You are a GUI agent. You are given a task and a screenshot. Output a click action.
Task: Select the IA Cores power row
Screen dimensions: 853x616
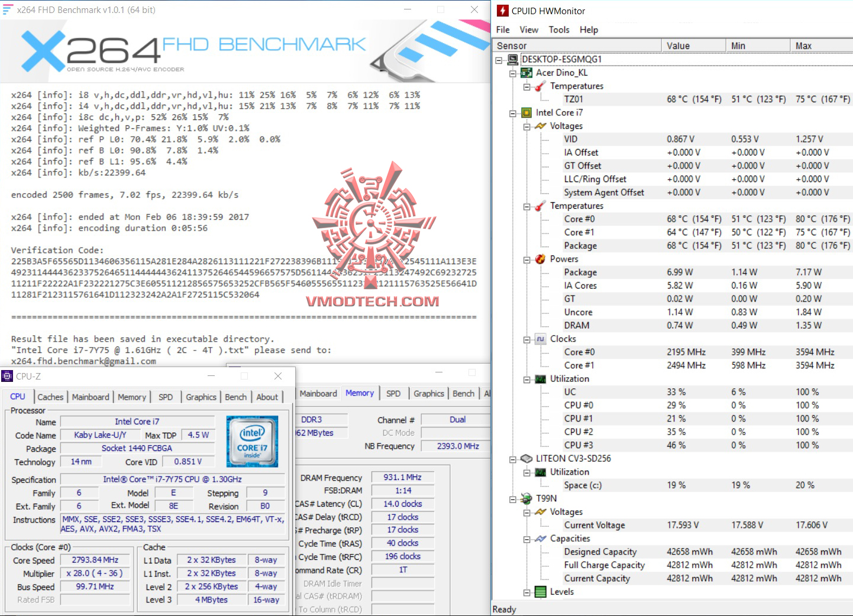(706, 286)
